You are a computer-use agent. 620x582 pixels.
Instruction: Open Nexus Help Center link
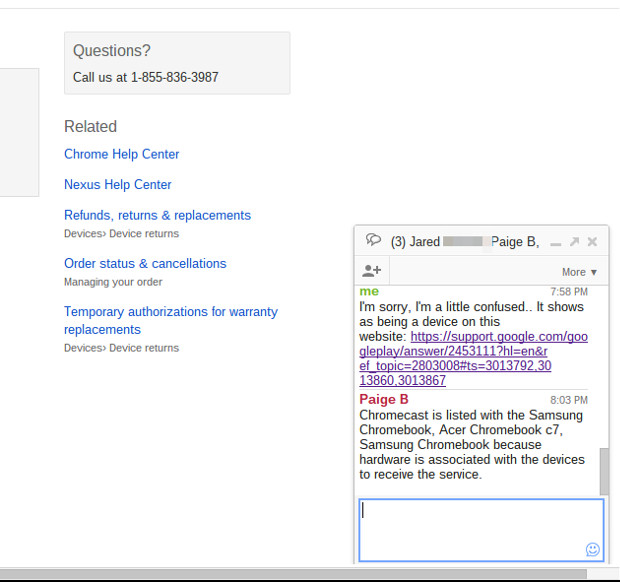(117, 185)
